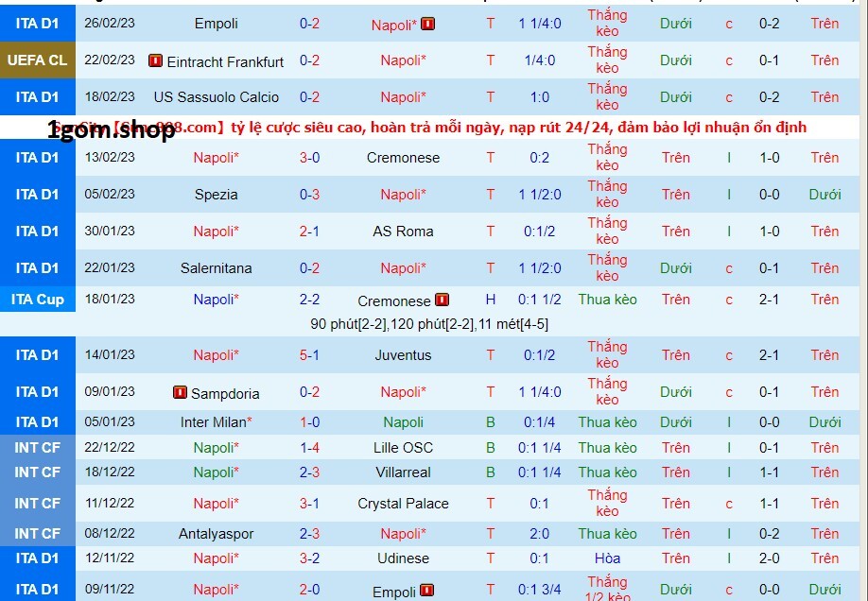The image size is (868, 601).
Task: Select the Udinese team name
Action: (403, 558)
